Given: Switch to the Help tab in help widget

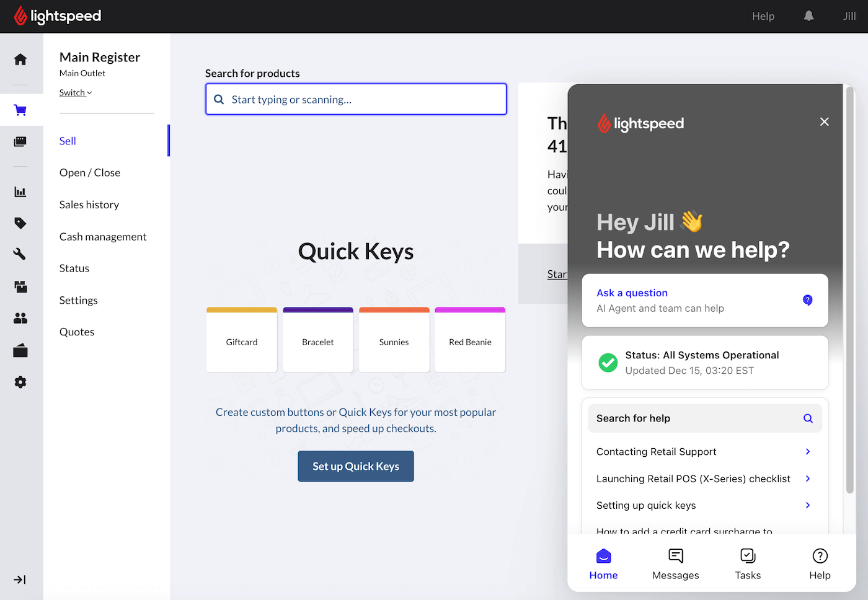Looking at the screenshot, I should pos(820,565).
